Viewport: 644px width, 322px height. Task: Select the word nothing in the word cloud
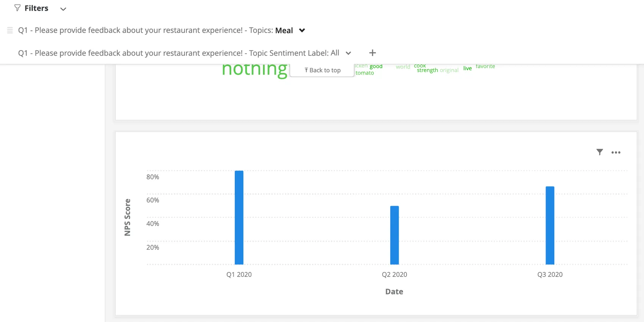[x=255, y=69]
